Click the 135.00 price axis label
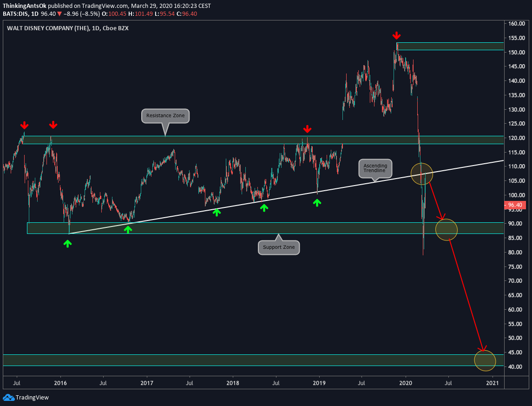 click(517, 95)
